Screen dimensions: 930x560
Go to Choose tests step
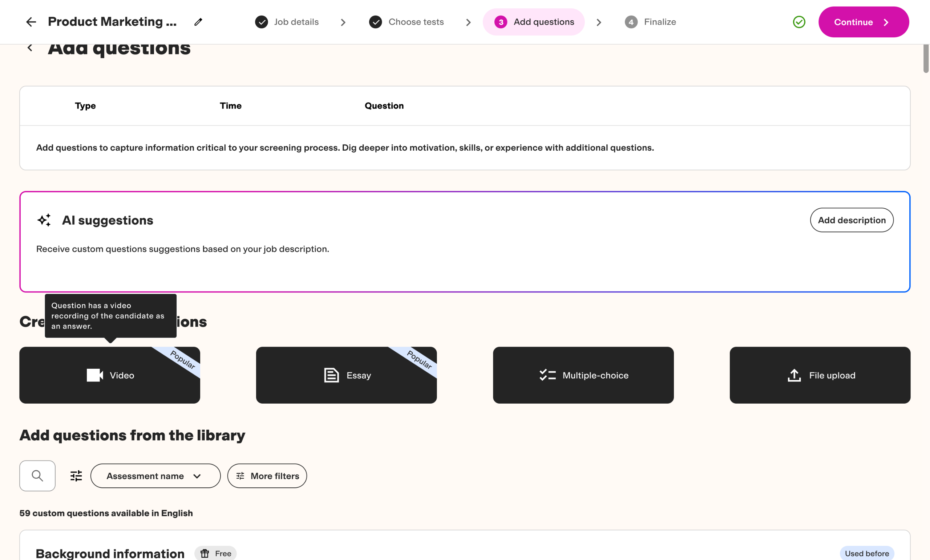click(407, 22)
